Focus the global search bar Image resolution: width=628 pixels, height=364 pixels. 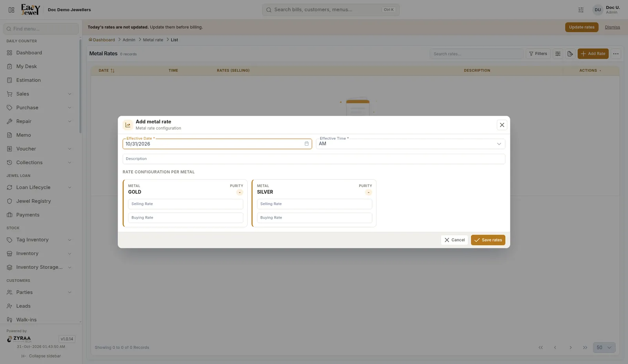[331, 10]
